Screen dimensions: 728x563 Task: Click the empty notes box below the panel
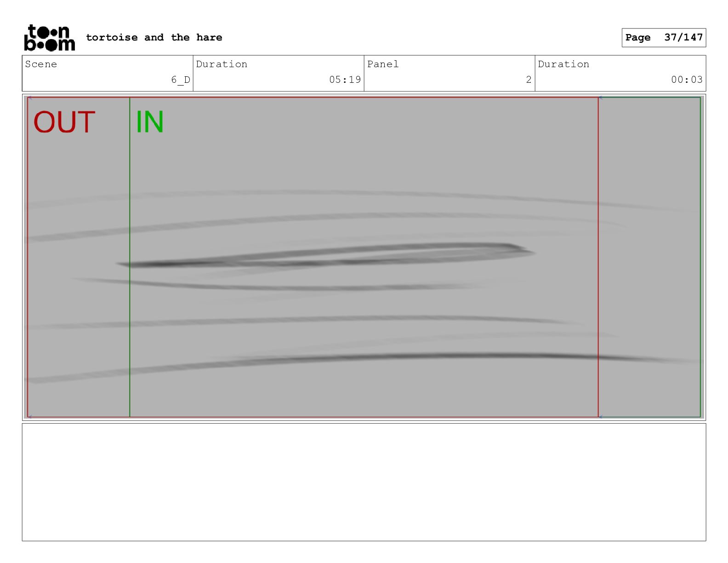point(364,482)
